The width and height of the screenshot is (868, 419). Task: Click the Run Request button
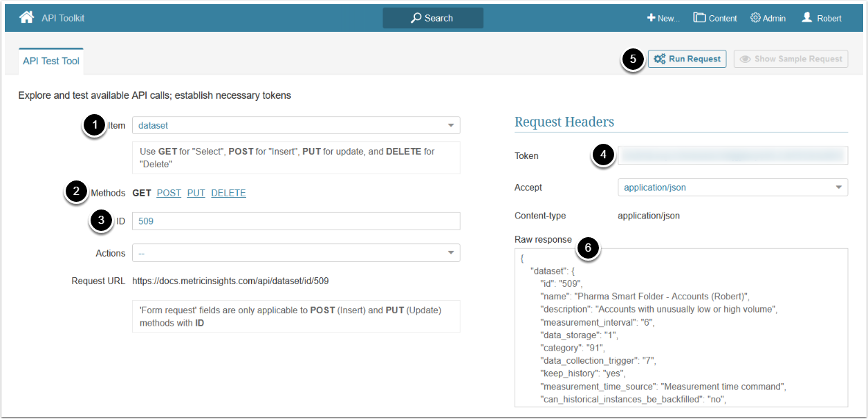tap(687, 59)
